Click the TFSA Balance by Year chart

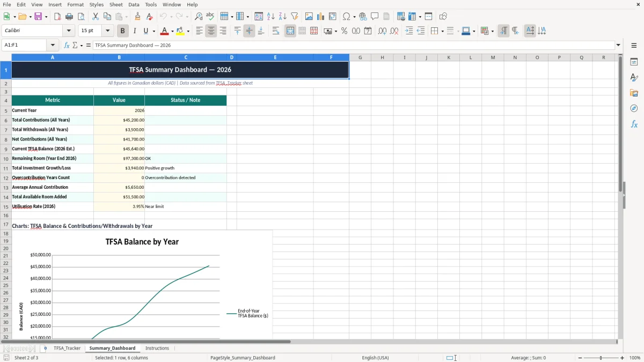[142, 285]
